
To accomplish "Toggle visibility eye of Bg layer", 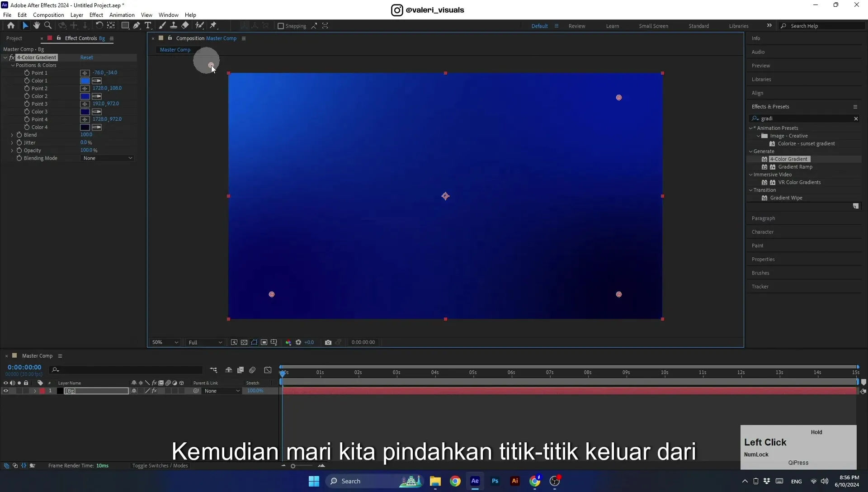I will click(x=6, y=391).
